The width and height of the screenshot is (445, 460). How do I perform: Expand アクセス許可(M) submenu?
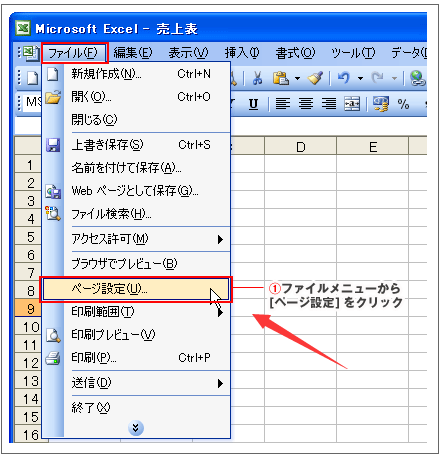(x=137, y=239)
